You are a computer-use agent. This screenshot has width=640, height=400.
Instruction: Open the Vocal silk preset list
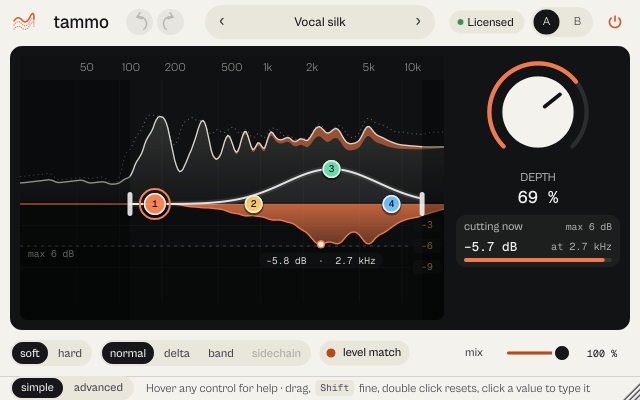320,22
